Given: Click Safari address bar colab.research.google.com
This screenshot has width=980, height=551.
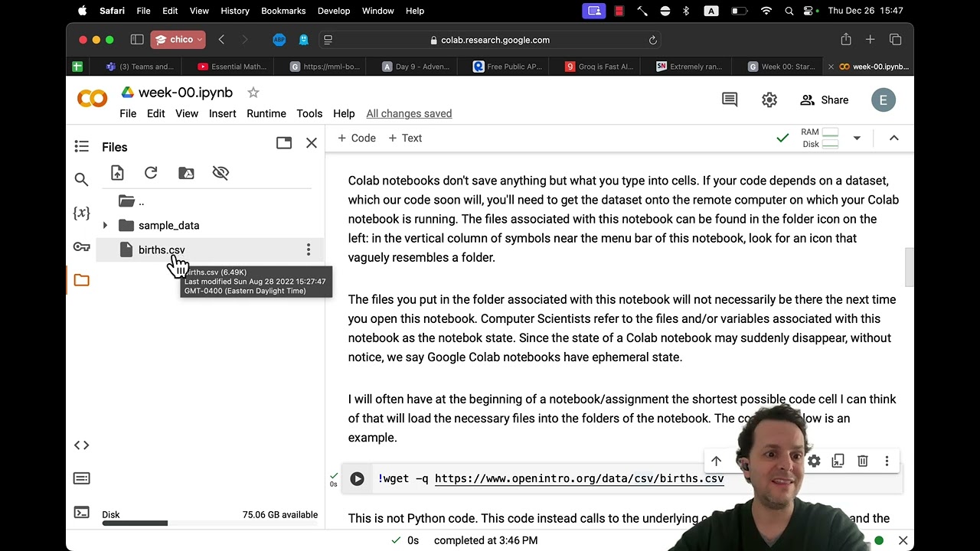Looking at the screenshot, I should click(490, 40).
